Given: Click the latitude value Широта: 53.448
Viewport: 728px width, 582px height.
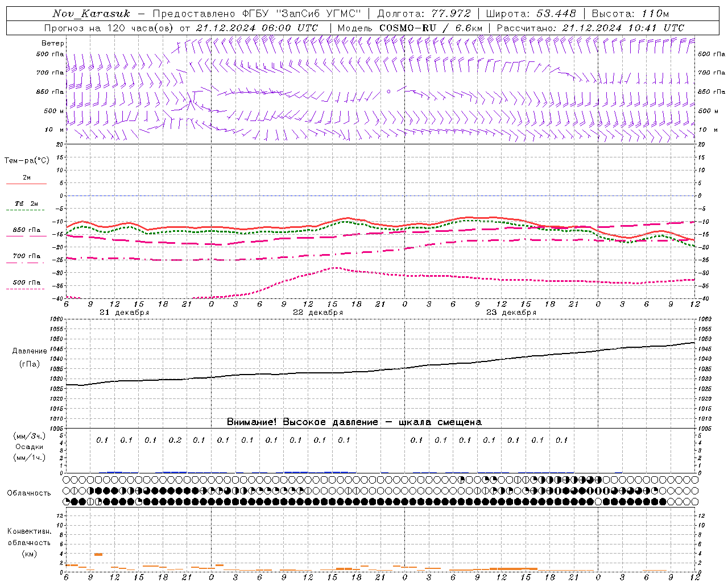Looking at the screenshot, I should click(531, 14).
